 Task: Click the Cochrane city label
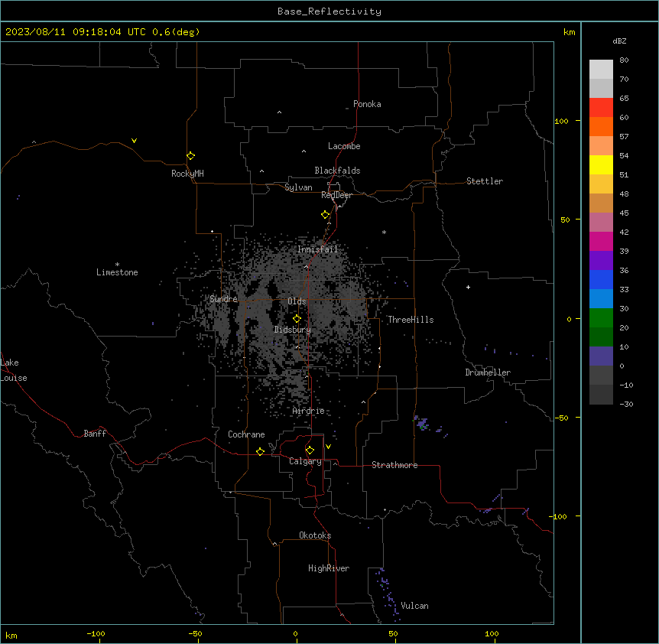tap(246, 434)
